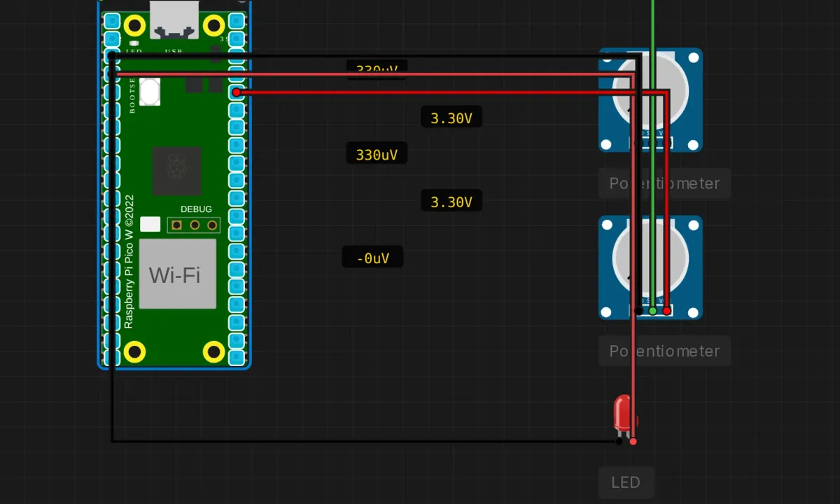Viewport: 840px width, 504px height.
Task: Click the fully visible 330uV voltage readout
Action: tap(377, 155)
